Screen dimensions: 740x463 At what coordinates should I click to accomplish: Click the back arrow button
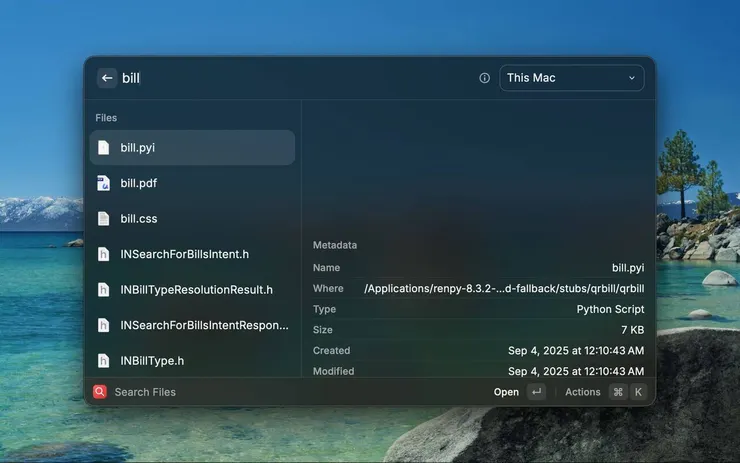(x=107, y=78)
